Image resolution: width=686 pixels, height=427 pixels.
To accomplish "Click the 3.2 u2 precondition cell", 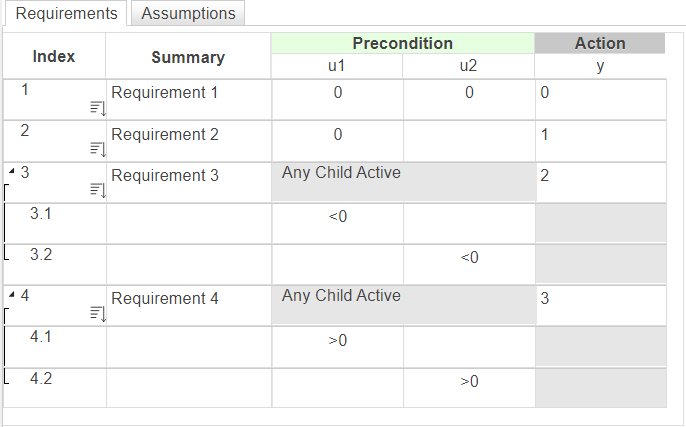I will [468, 264].
